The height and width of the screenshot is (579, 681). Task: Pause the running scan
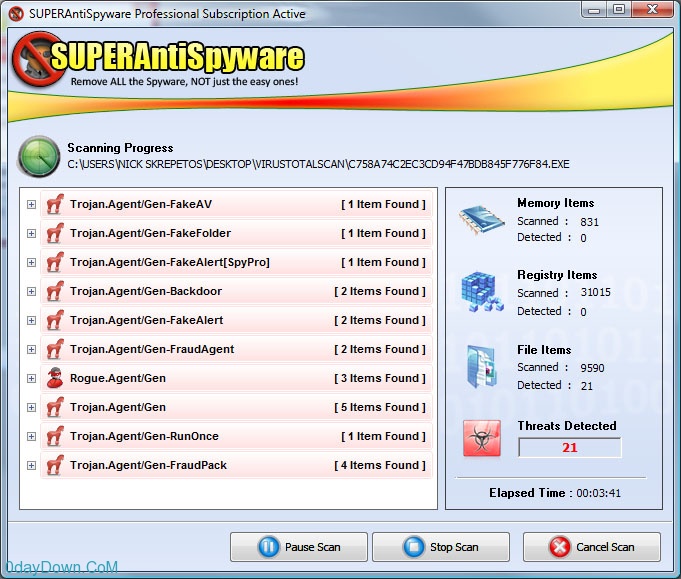(x=299, y=547)
